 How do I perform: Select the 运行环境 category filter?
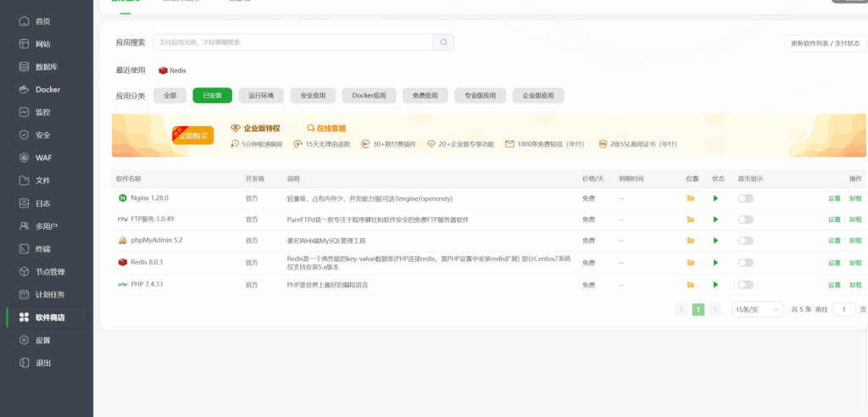(261, 95)
